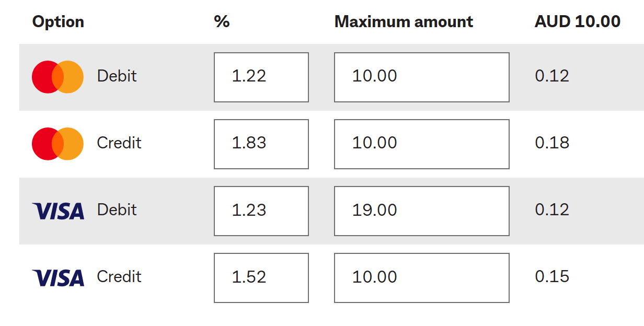644x326 pixels.
Task: Edit Mastercard Credit percentage field 1.83
Action: point(261,144)
